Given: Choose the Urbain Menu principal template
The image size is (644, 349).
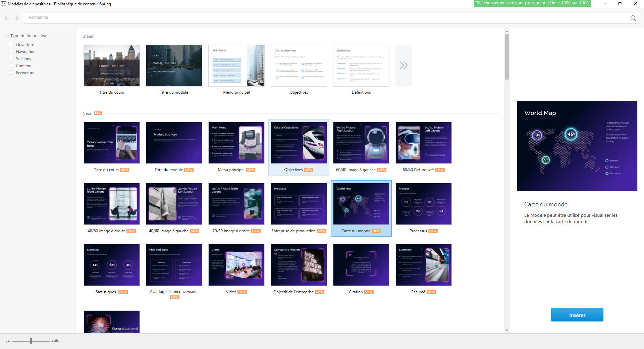Looking at the screenshot, I should pos(236,66).
